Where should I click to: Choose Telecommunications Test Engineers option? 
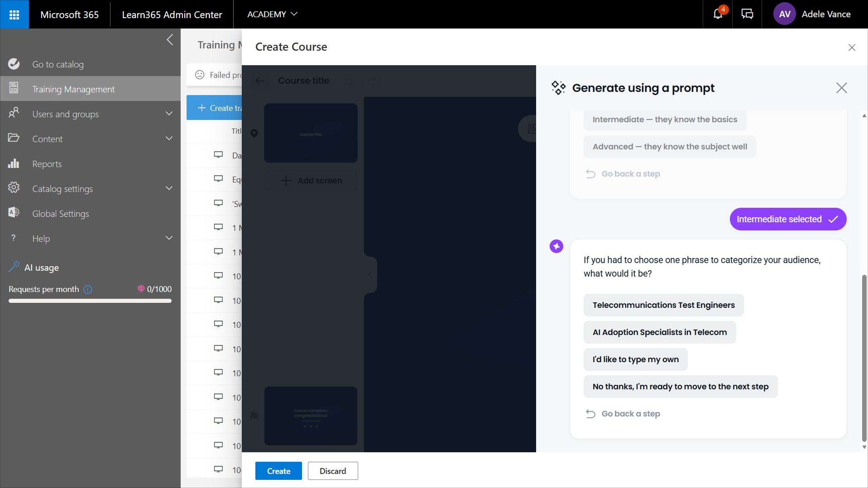[663, 305]
